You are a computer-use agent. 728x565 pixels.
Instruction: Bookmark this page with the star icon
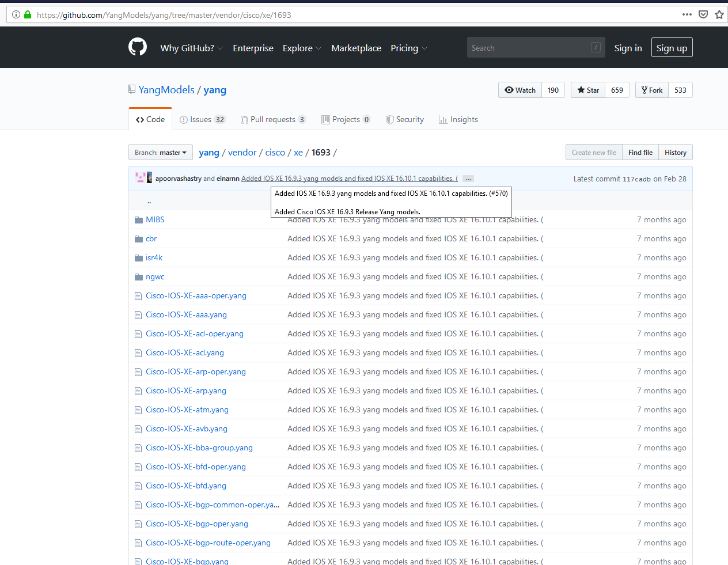tap(719, 14)
